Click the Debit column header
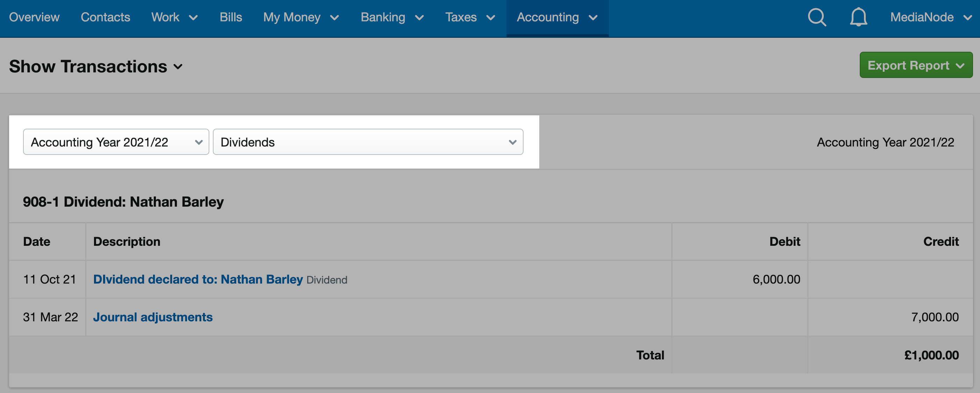The height and width of the screenshot is (393, 980). point(785,241)
